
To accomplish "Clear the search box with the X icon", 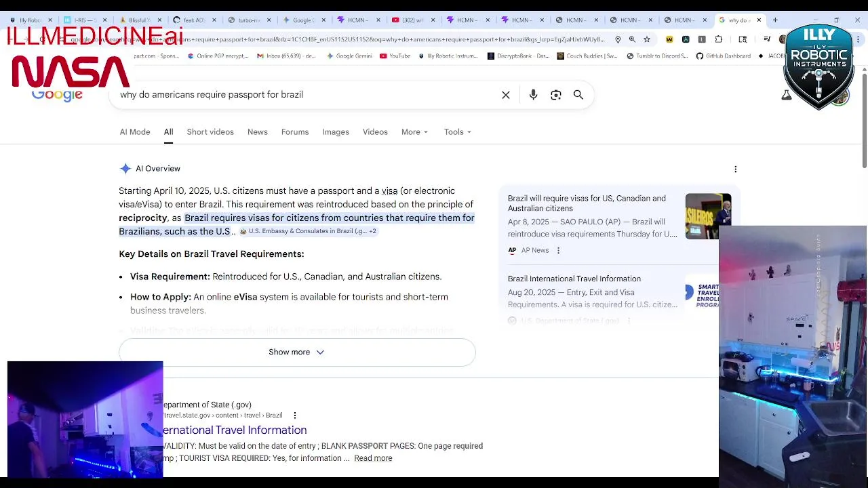I will pyautogui.click(x=506, y=95).
